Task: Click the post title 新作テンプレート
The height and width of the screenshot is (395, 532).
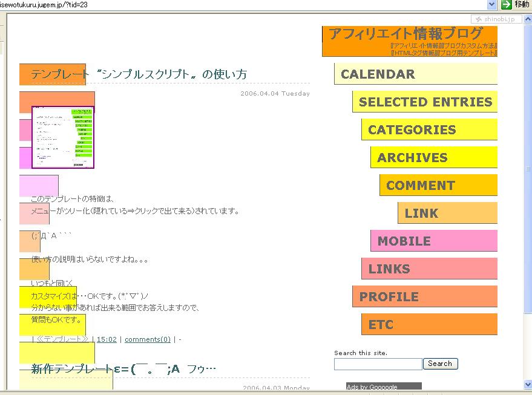Action: (x=123, y=368)
